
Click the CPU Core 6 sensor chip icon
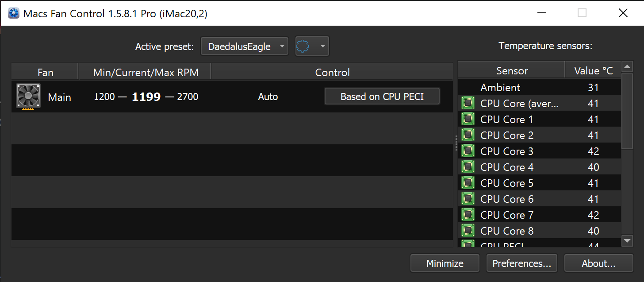pos(468,198)
